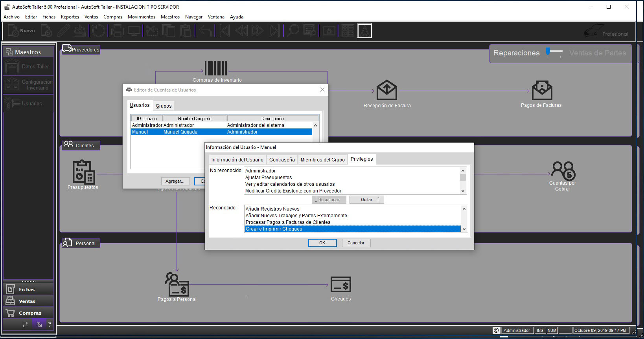The image size is (644, 339).
Task: Switch to the Grupos tab
Action: [164, 106]
